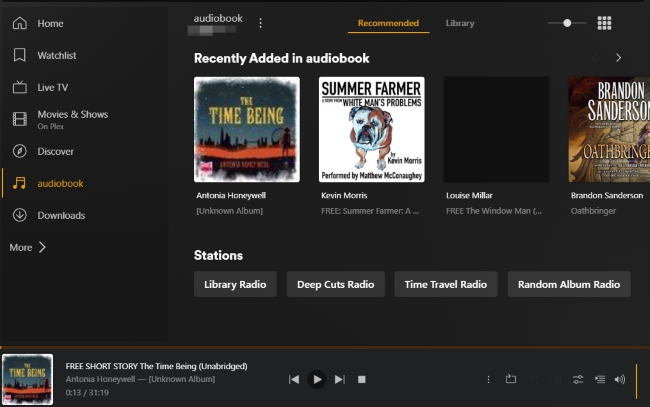Click the Play button in player

(317, 379)
